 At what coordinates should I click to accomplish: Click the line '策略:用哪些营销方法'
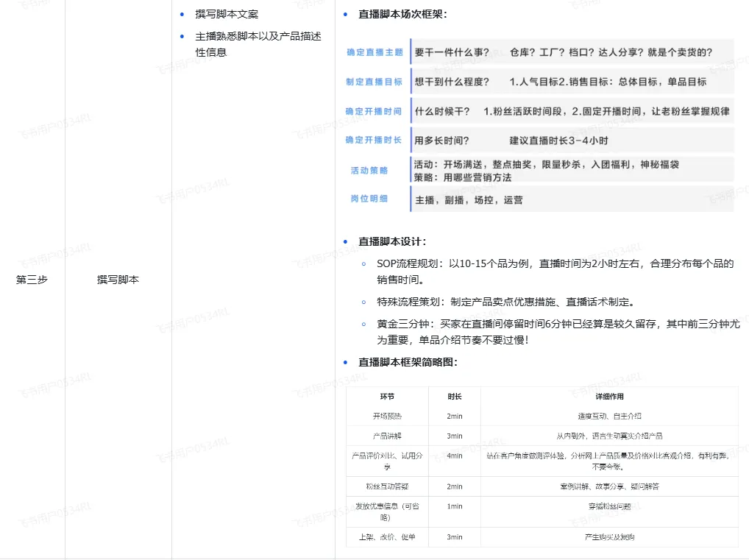pos(463,177)
